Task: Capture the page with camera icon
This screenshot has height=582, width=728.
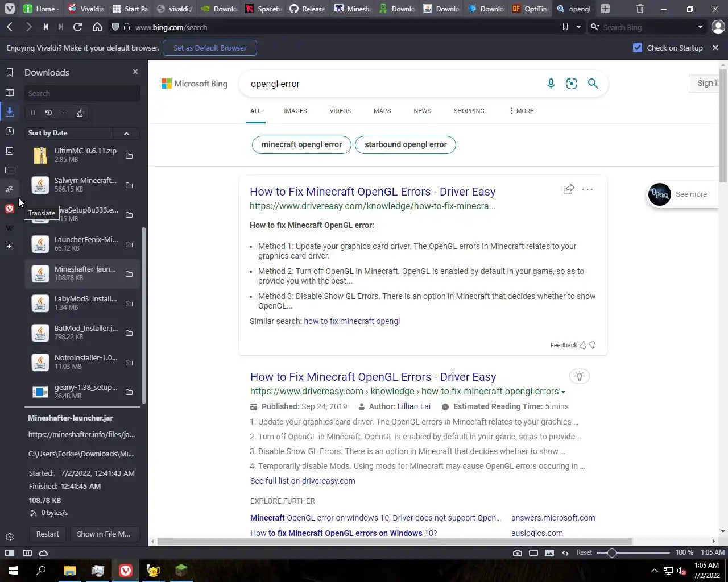Action: click(x=518, y=552)
